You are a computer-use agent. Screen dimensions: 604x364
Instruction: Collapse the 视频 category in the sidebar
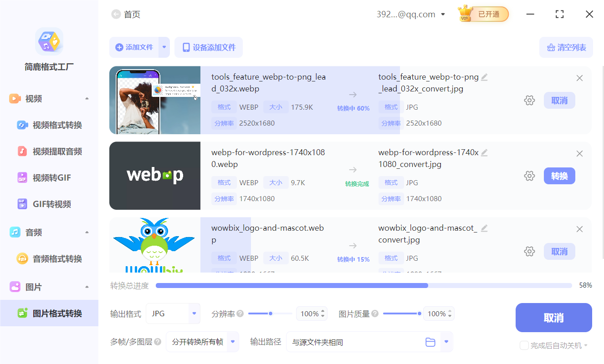(x=87, y=98)
